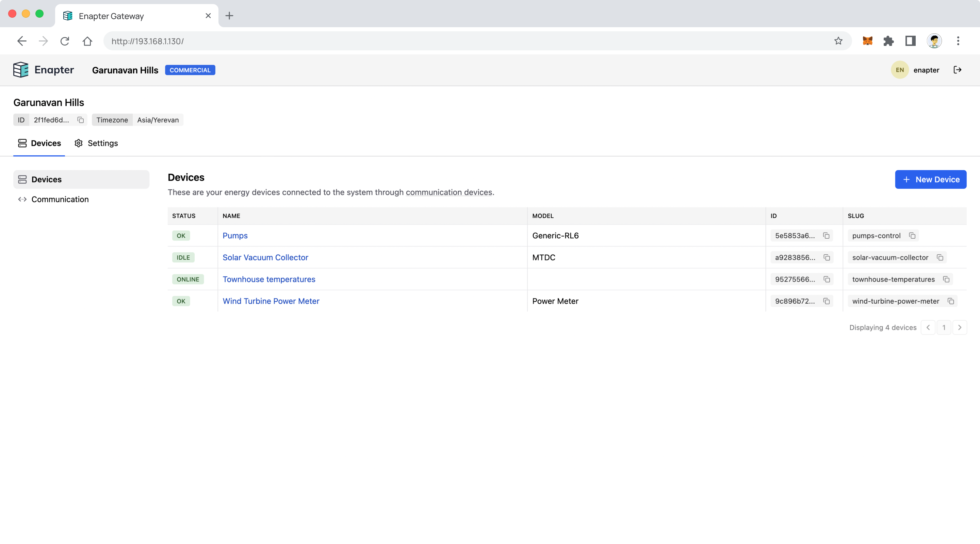Copy the solar-vacuum-collector slug
980x544 pixels.
tap(940, 257)
